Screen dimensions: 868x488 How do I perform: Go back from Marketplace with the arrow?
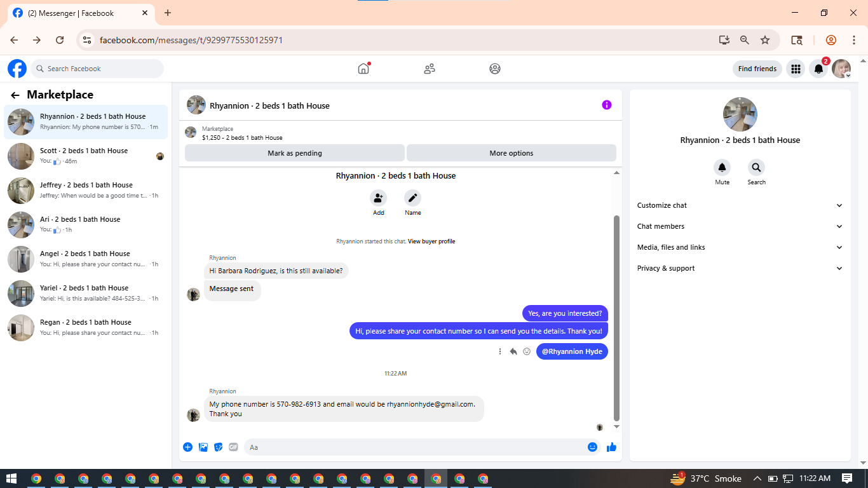[x=15, y=95]
